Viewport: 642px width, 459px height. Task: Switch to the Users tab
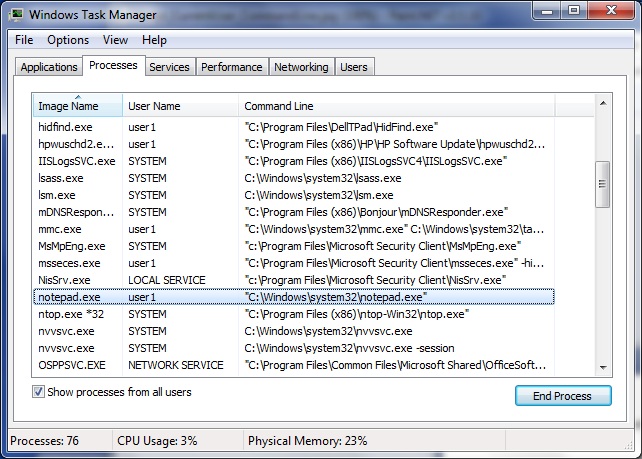coord(354,67)
